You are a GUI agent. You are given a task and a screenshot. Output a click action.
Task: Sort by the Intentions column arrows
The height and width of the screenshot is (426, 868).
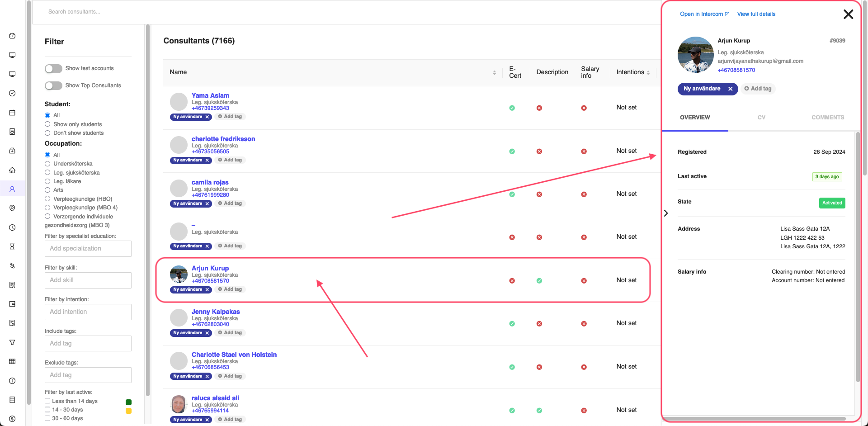click(x=648, y=72)
